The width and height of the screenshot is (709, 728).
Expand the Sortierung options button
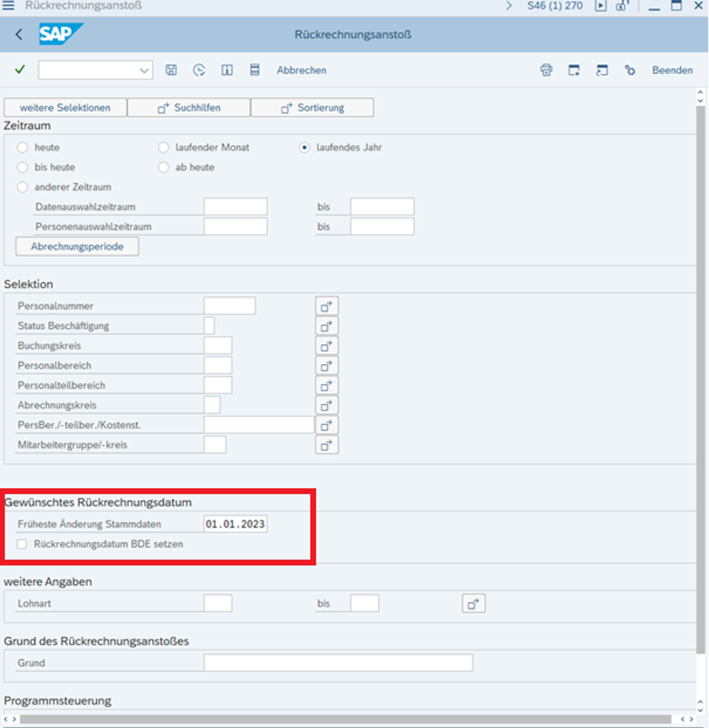pos(312,107)
